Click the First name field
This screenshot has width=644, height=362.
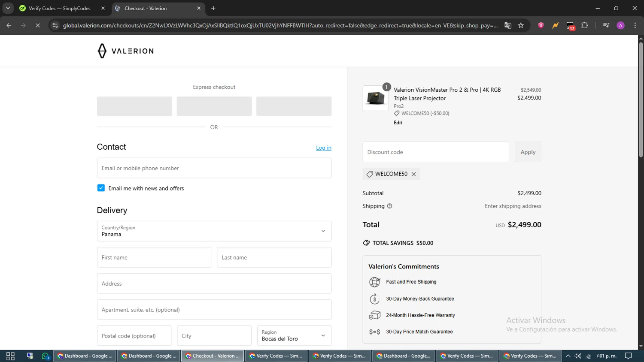coord(154,257)
